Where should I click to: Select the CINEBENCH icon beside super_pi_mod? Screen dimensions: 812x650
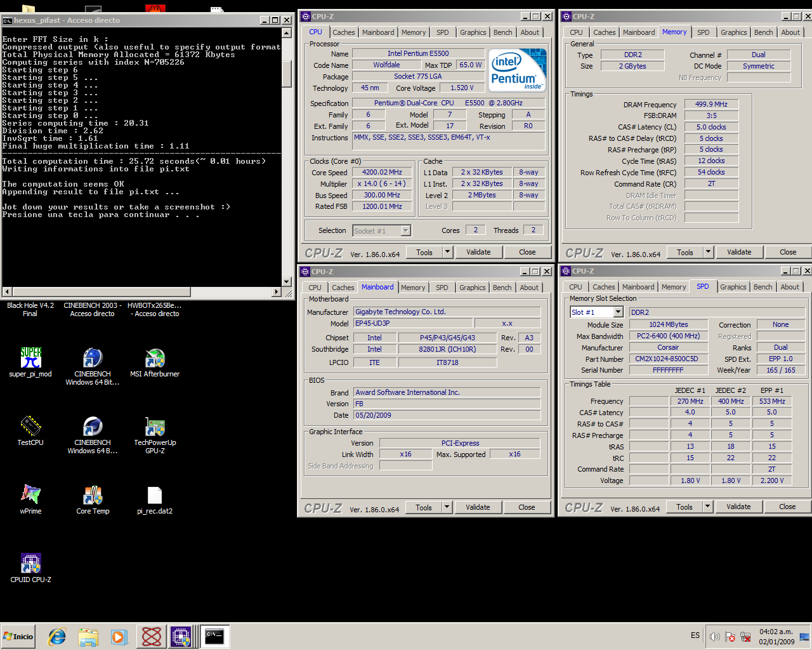click(93, 366)
